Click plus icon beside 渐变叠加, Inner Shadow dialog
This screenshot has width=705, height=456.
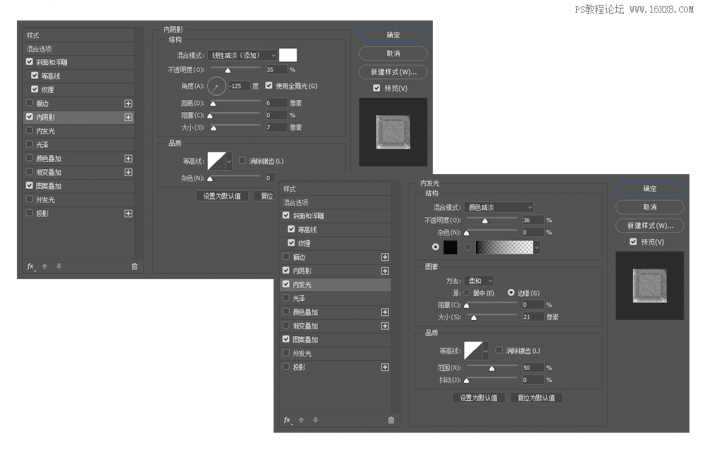tap(128, 172)
